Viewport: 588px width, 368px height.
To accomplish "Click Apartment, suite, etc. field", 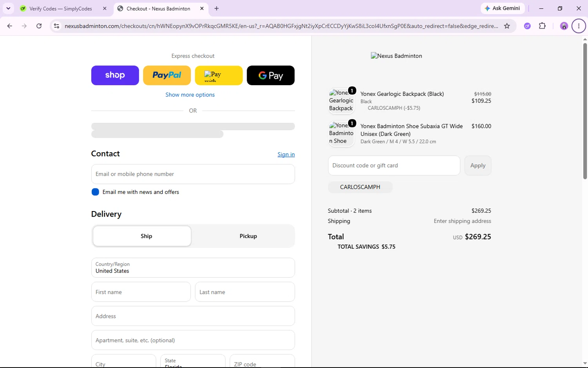I will 193,340.
